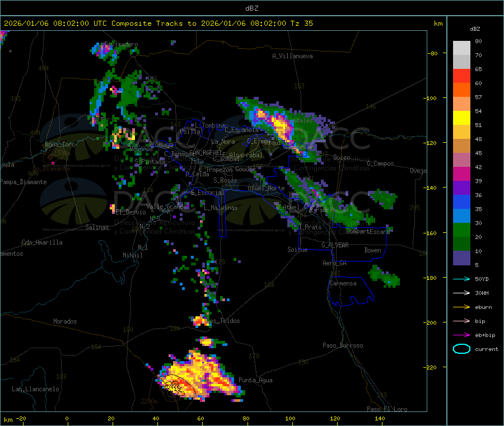This screenshot has height=426, width=504.
Task: Click the Atuel_Norte map label
Action: (x=266, y=188)
